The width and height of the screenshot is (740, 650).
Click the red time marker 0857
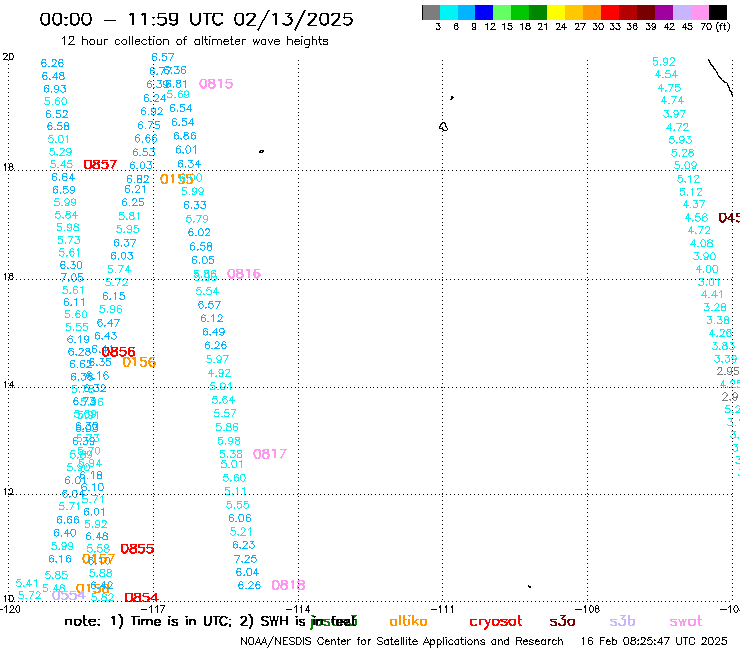point(100,164)
